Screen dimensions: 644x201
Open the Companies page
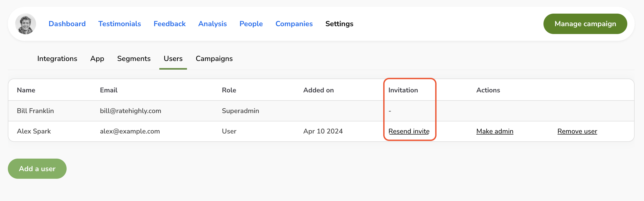294,24
